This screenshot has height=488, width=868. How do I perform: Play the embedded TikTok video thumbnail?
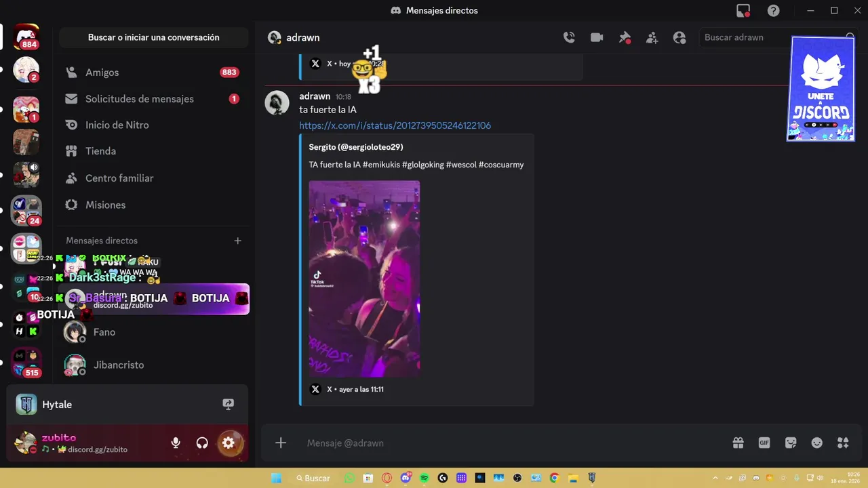pos(364,279)
